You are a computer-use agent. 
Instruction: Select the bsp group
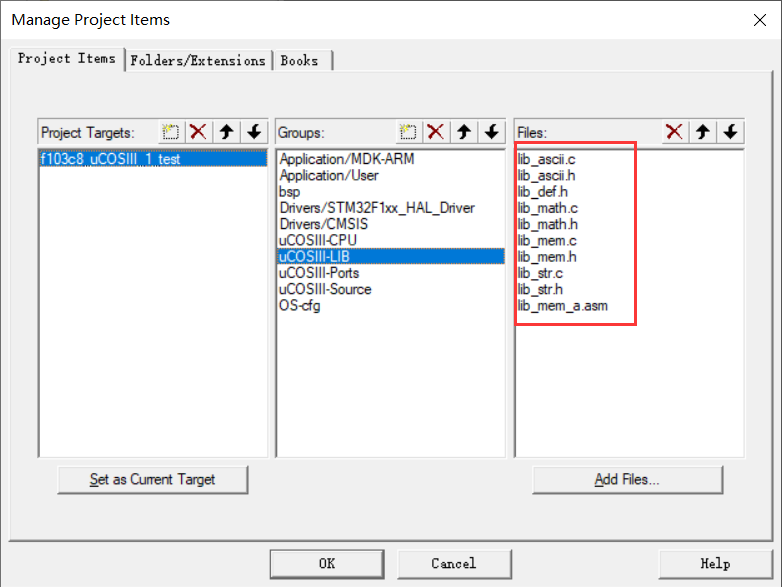(391, 192)
